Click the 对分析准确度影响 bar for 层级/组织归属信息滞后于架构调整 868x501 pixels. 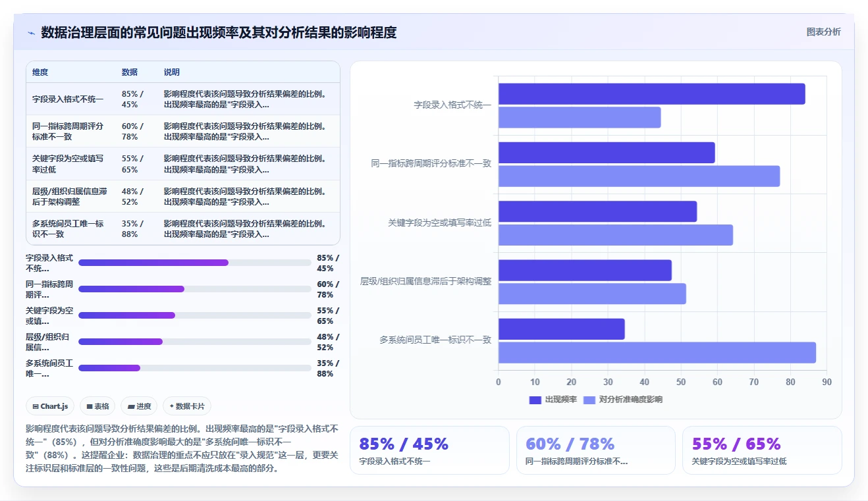coord(592,294)
